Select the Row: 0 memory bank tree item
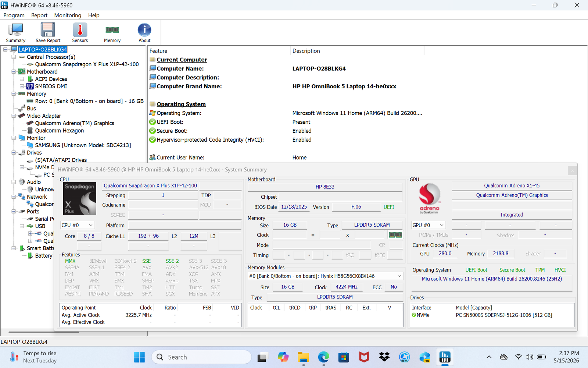588x368 pixels. (89, 101)
